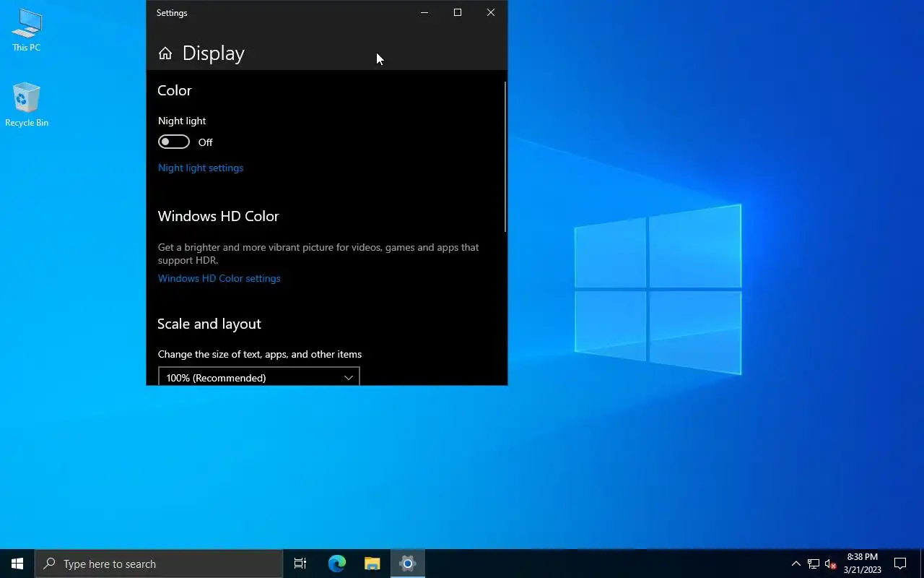Open the This PC desktop icon
The image size is (924, 578).
point(27,30)
